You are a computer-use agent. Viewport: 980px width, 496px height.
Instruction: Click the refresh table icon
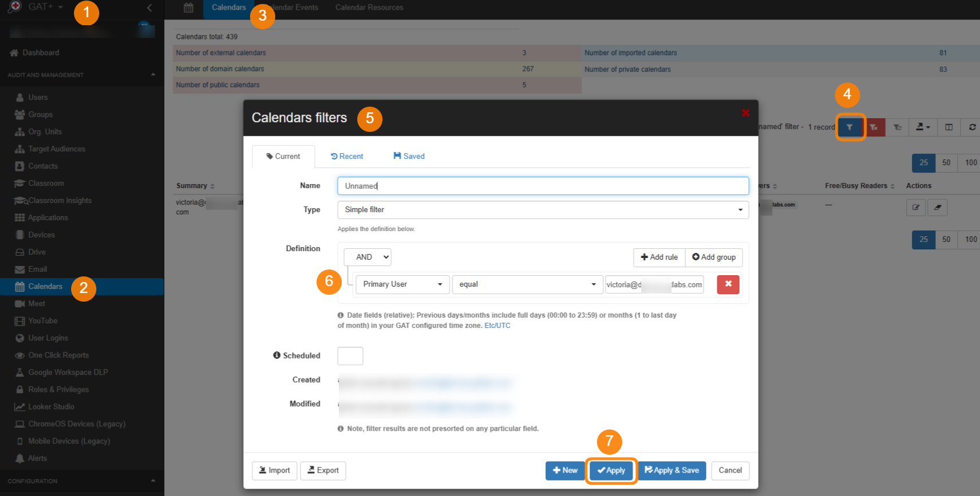[x=972, y=127]
